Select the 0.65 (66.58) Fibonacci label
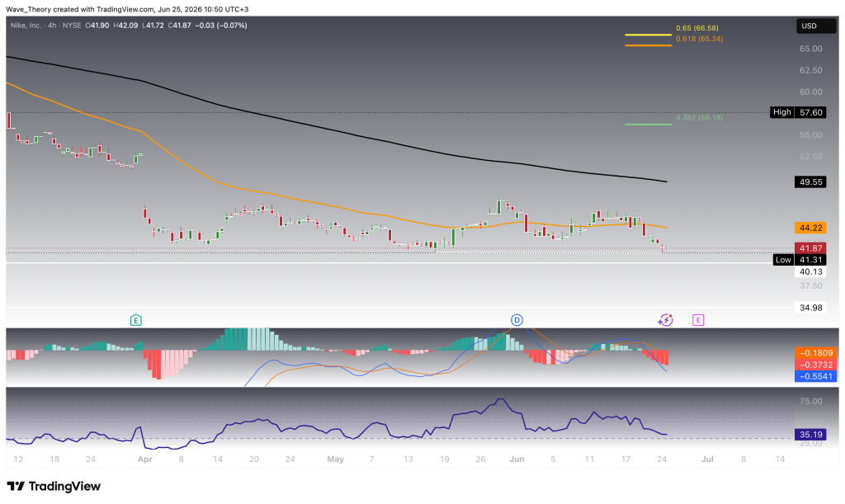 point(696,28)
